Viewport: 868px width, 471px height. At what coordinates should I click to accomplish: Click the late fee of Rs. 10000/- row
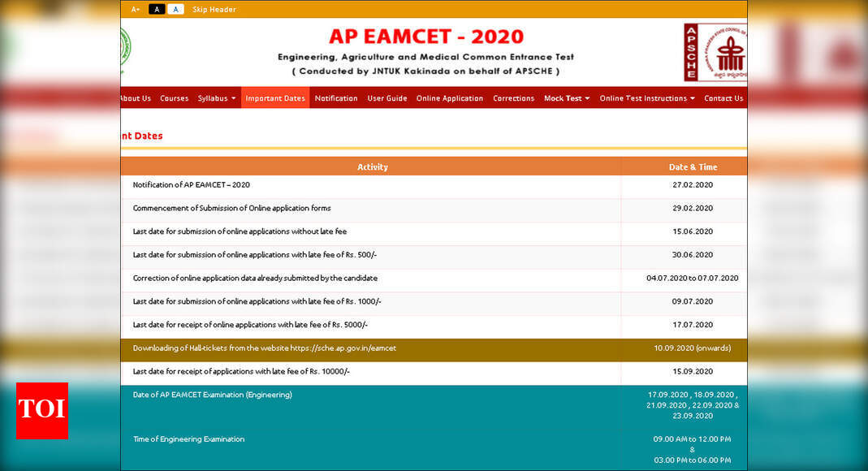click(x=434, y=373)
